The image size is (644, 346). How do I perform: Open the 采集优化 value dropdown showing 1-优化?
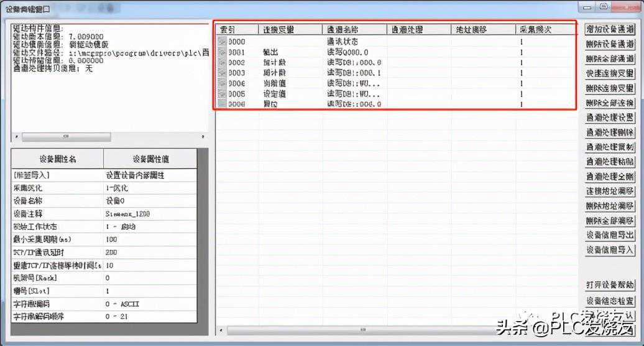pos(149,188)
